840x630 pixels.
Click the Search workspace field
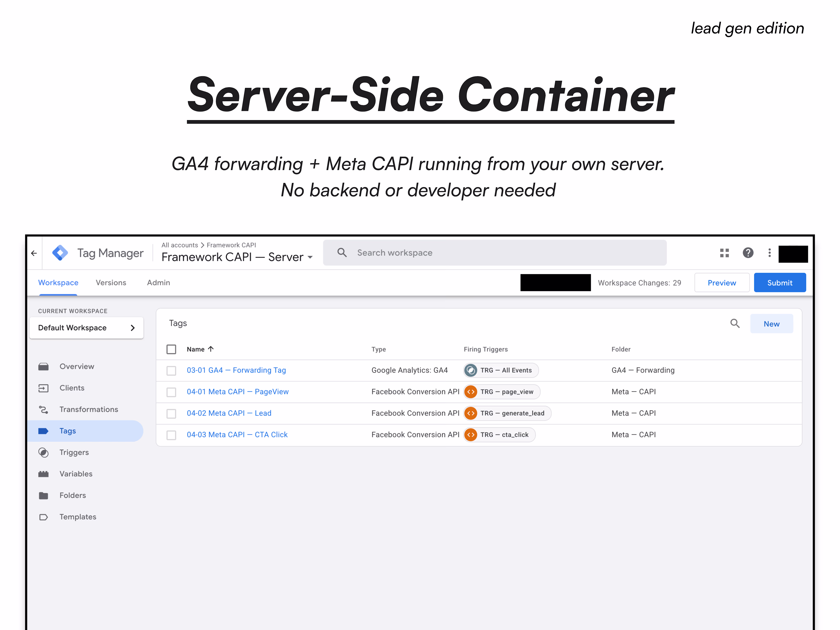pos(494,253)
